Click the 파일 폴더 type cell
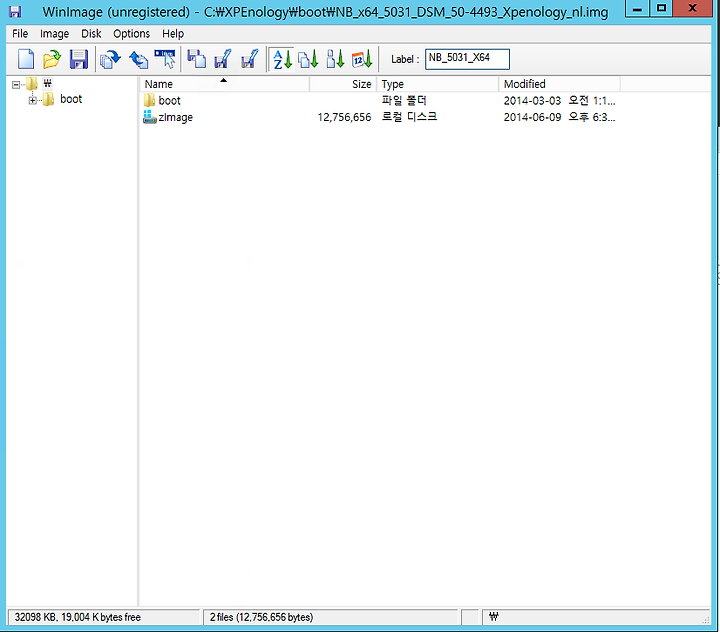The image size is (720, 632). (x=404, y=100)
